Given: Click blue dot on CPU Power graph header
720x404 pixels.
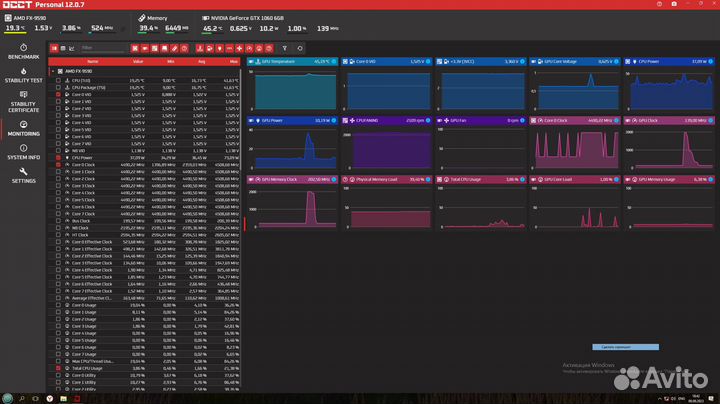Looking at the screenshot, I should [x=710, y=62].
